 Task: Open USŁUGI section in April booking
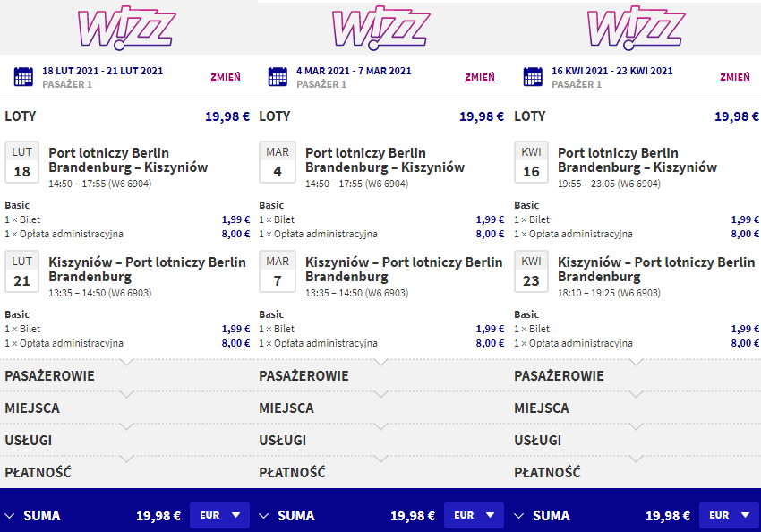[x=636, y=441]
